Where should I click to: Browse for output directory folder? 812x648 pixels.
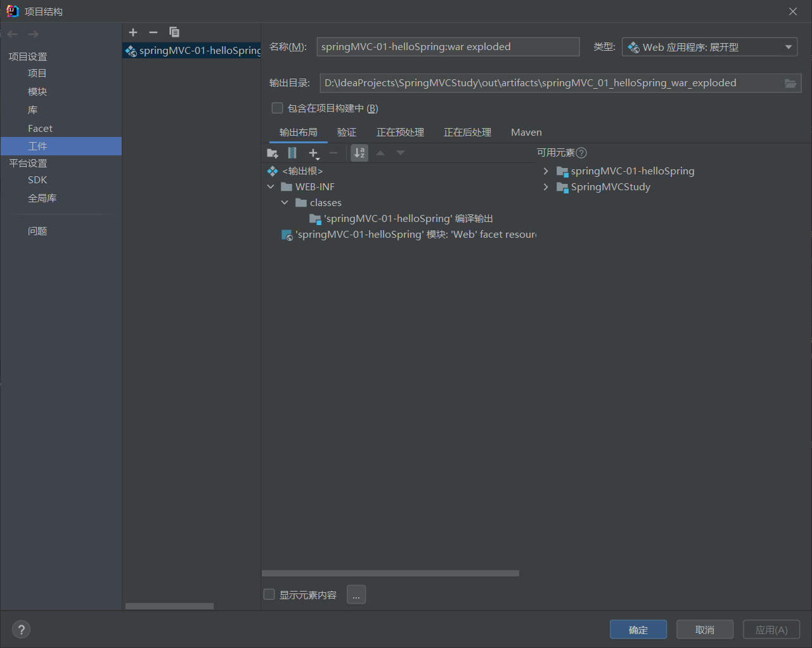(x=790, y=83)
